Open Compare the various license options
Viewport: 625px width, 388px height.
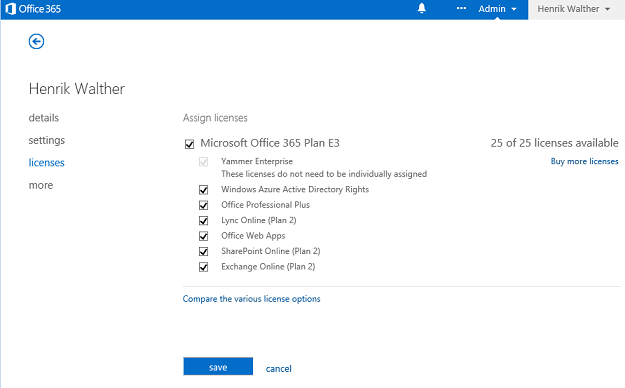pos(251,299)
